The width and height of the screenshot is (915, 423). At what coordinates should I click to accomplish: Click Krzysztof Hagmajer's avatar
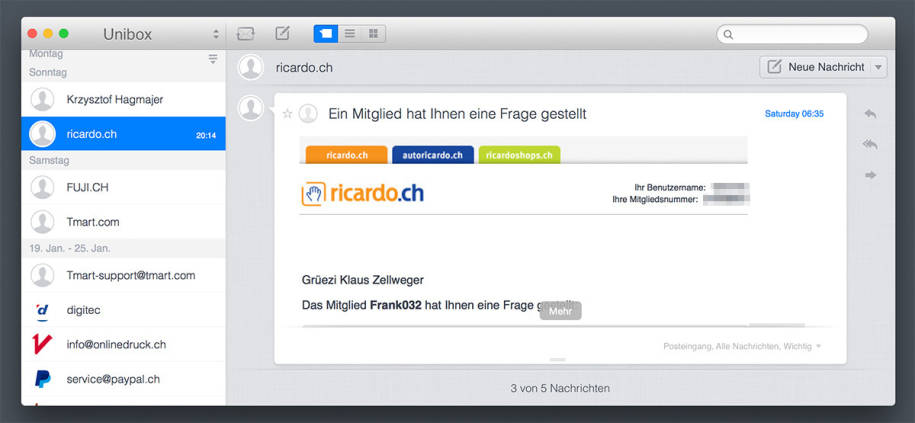click(42, 99)
